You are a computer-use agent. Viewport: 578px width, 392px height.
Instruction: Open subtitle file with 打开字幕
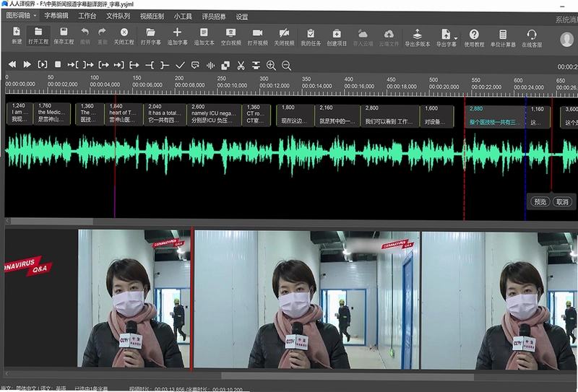point(151,36)
